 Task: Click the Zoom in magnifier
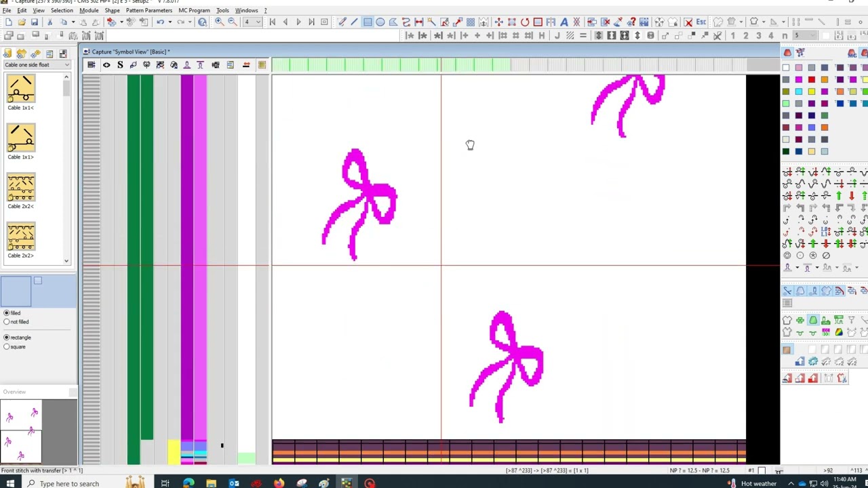(x=219, y=22)
